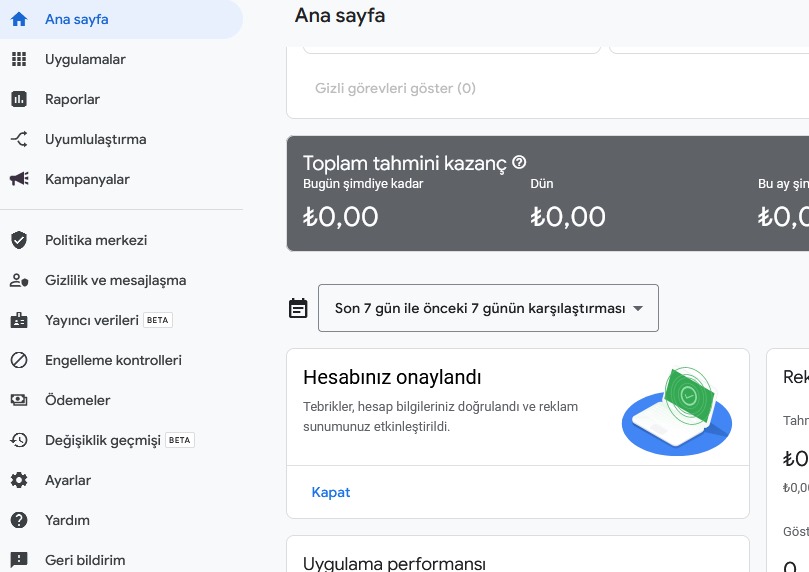809x572 pixels.
Task: Click the Geri bildirim feedback icon
Action: pos(19,560)
